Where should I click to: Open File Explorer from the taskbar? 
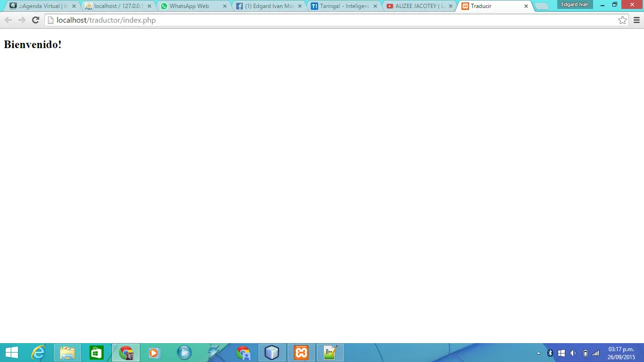(x=67, y=353)
